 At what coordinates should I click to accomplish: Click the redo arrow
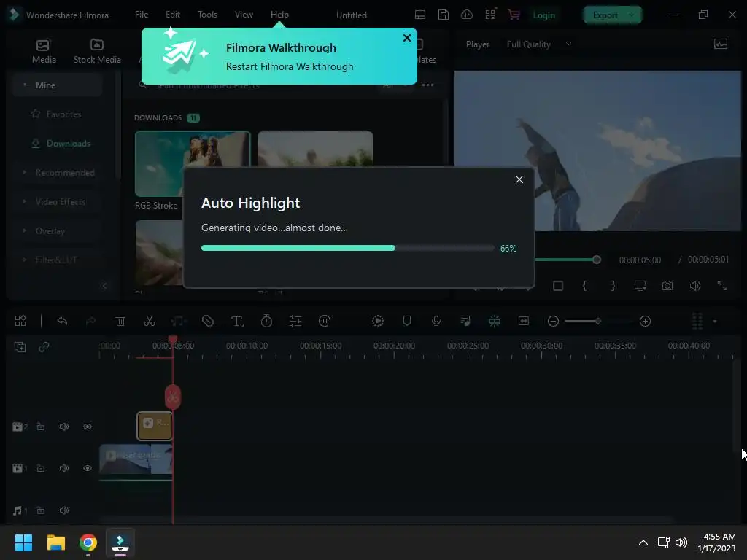coord(90,321)
